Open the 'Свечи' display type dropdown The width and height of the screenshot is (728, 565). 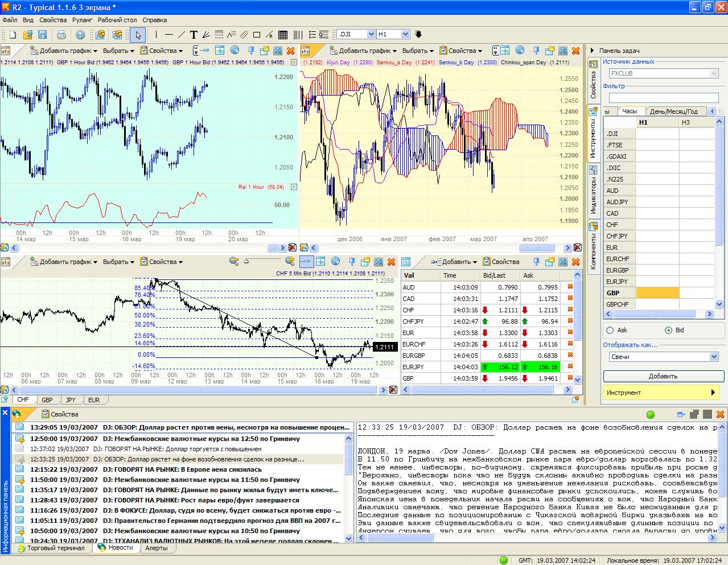click(714, 357)
